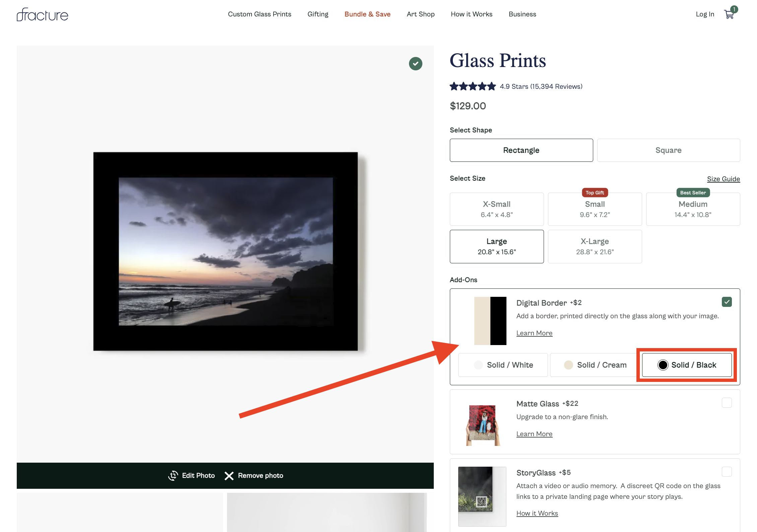Click the framed sunset print preview
The width and height of the screenshot is (757, 532).
225,251
